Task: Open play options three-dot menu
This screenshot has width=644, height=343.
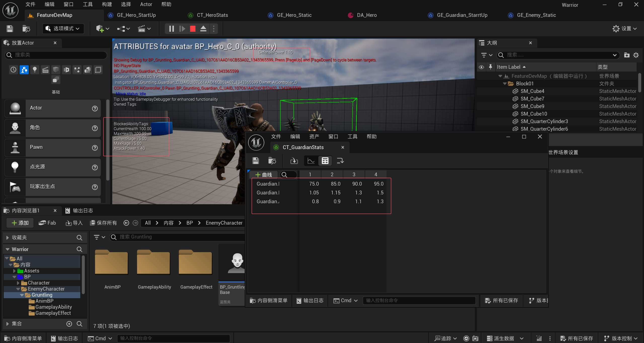Action: pos(214,29)
